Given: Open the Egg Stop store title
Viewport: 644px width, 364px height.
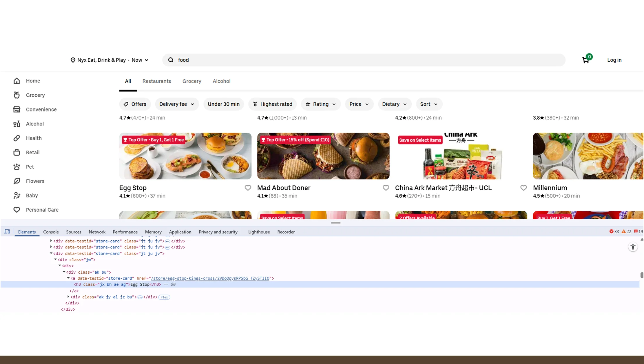Looking at the screenshot, I should [133, 188].
